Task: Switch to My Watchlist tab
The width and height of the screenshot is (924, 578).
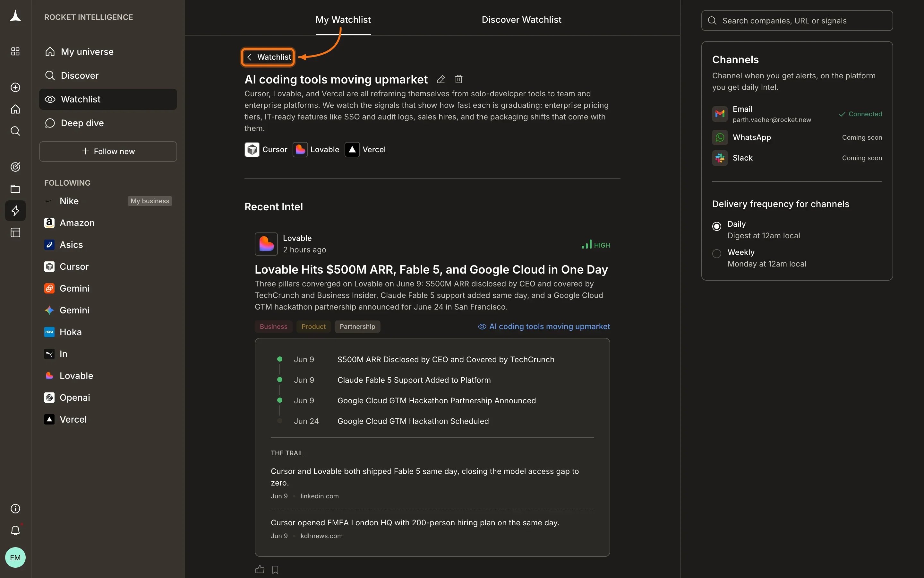Action: [x=343, y=20]
